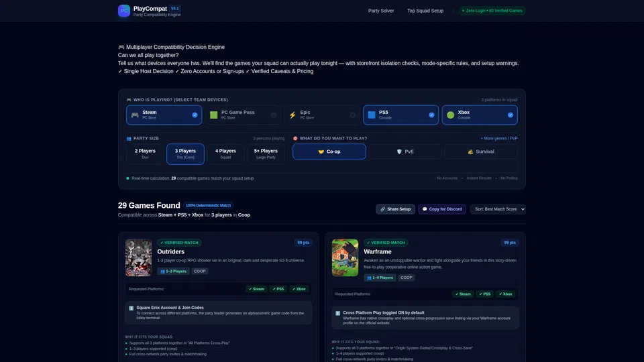Click the Epic lightning bolt icon
644x362 pixels.
click(292, 115)
